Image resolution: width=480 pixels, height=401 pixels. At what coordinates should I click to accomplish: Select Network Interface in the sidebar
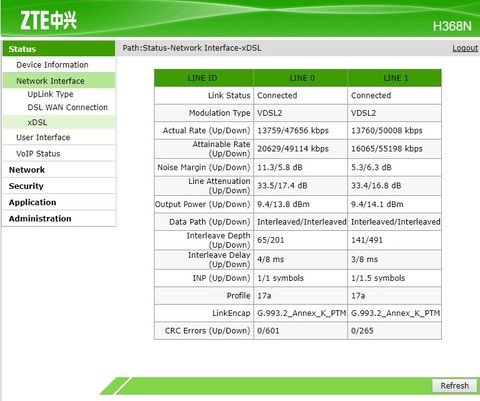pyautogui.click(x=59, y=81)
